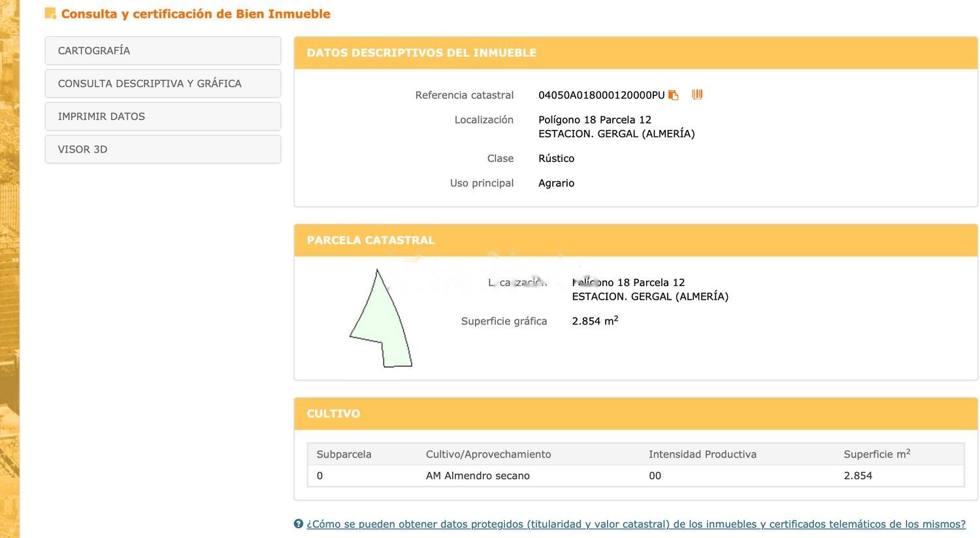Open the link about obtaining protected data
This screenshot has width=980, height=538.
[636, 524]
